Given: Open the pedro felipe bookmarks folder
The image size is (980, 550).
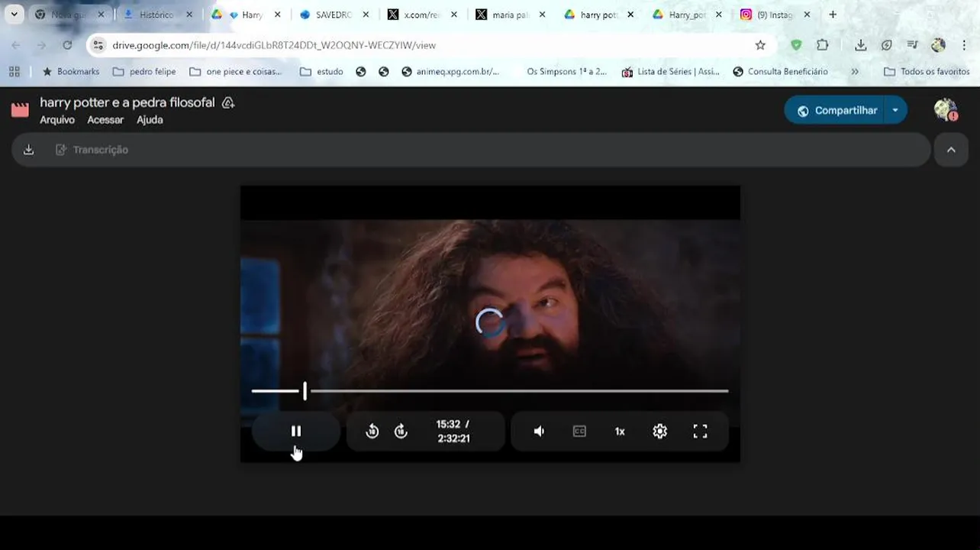Looking at the screenshot, I should click(144, 72).
